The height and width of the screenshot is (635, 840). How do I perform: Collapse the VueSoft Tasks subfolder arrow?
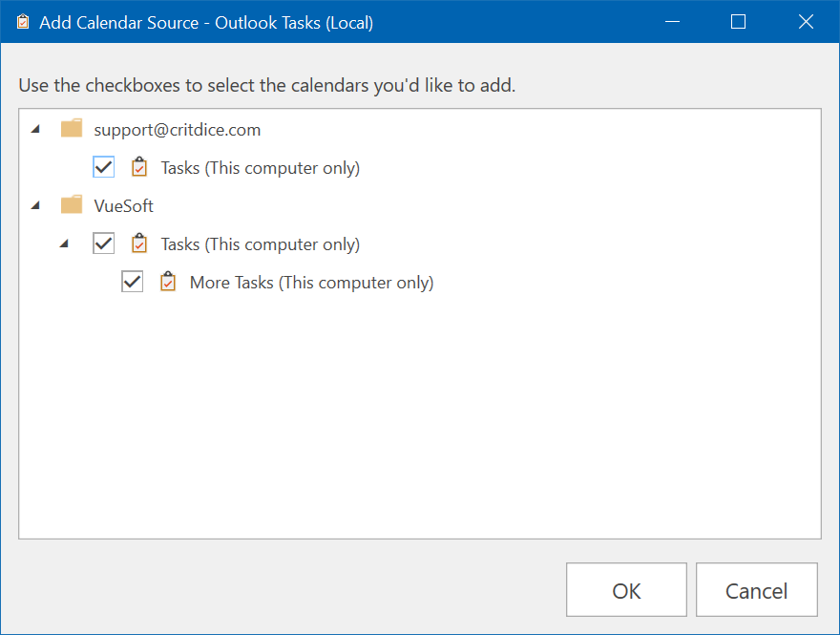click(x=64, y=243)
